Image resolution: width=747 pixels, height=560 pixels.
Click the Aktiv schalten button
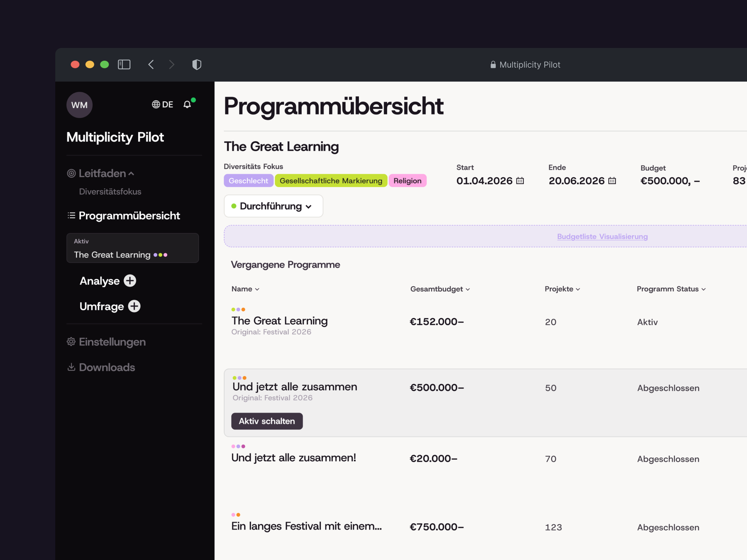(x=267, y=421)
